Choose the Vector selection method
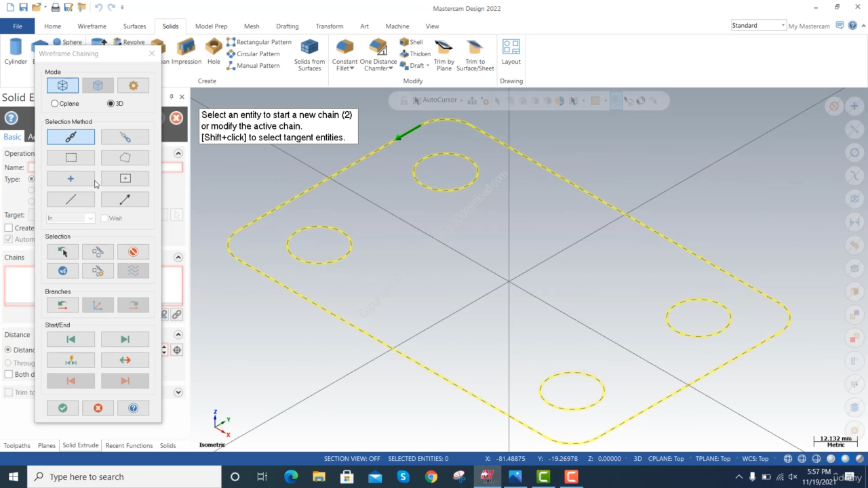 pyautogui.click(x=125, y=199)
